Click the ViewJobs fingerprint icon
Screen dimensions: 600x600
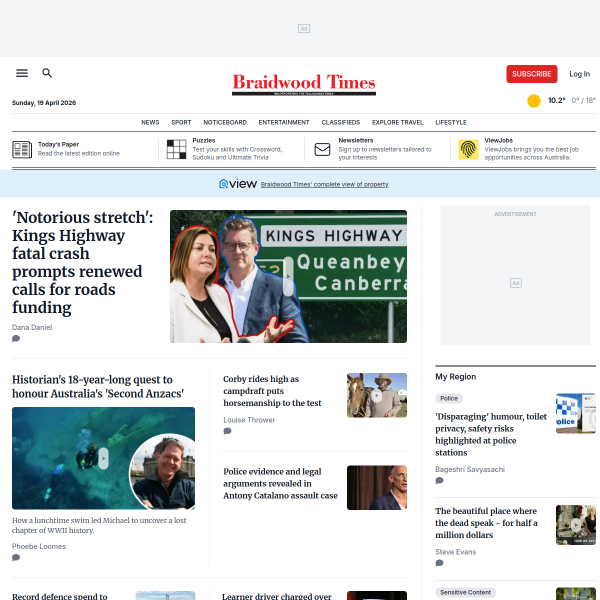click(468, 149)
